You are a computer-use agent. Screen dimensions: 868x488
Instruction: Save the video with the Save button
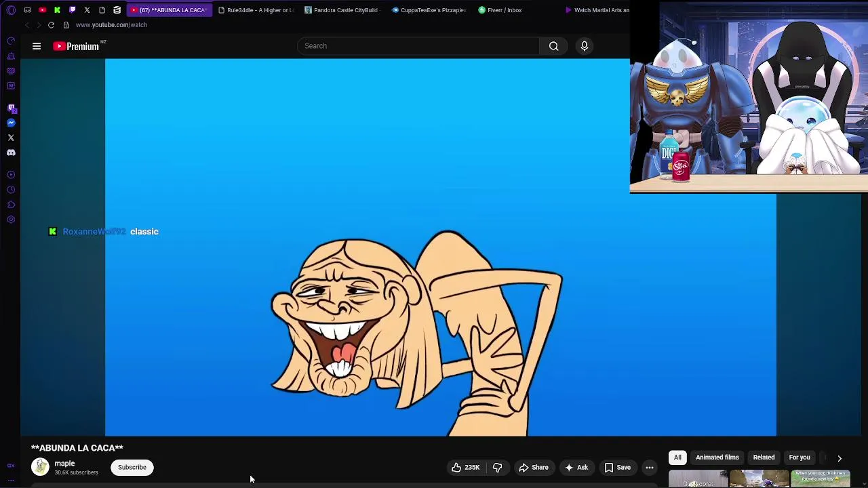[618, 467]
